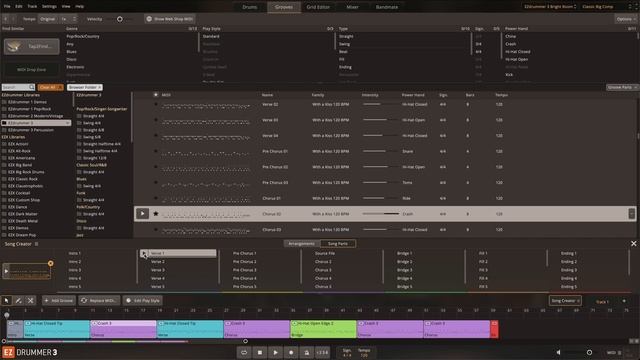Toggle favorite star on Chorus 02

(156, 213)
